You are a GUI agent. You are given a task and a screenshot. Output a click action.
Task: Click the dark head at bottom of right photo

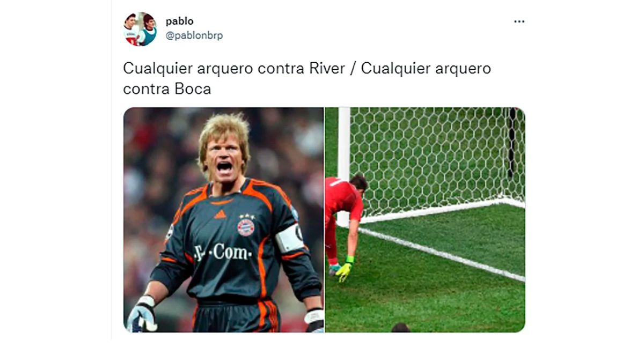coord(400,328)
